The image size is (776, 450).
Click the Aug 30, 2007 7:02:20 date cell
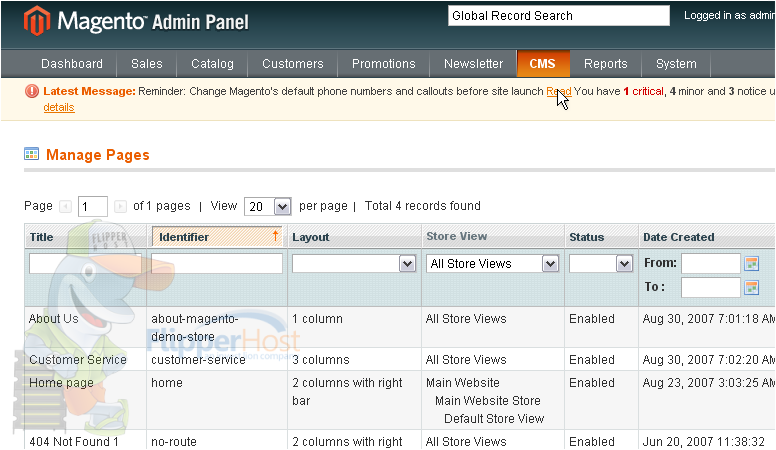[x=708, y=360]
